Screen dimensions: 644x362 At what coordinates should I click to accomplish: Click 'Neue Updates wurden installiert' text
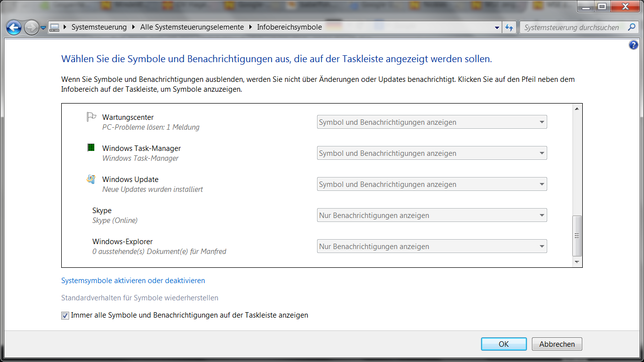point(153,189)
